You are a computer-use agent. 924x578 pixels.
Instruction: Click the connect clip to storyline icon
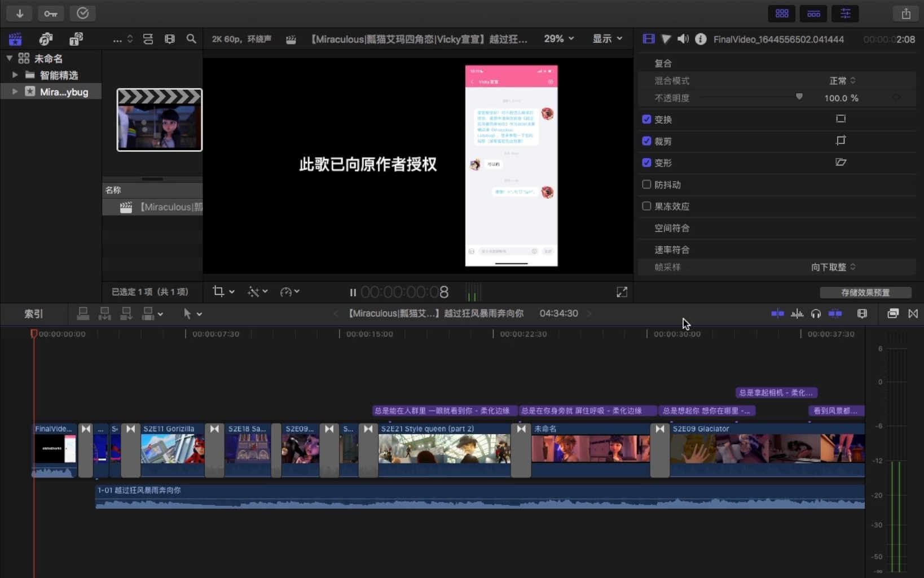click(x=83, y=314)
